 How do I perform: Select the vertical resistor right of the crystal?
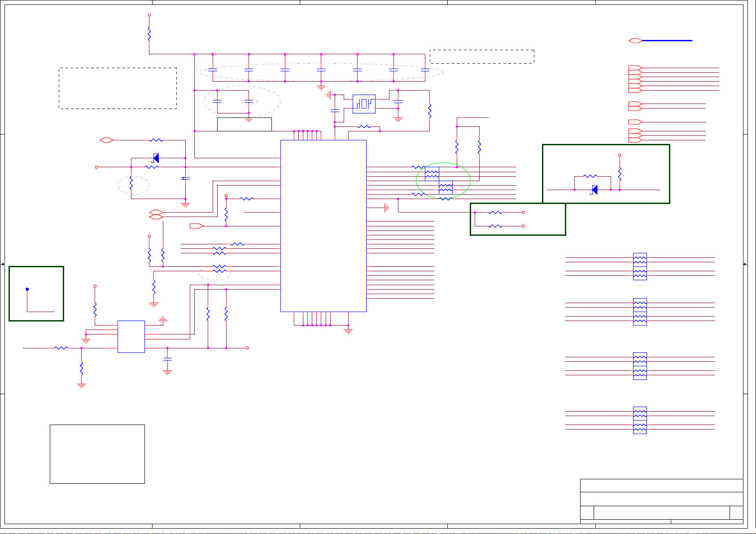click(x=429, y=111)
